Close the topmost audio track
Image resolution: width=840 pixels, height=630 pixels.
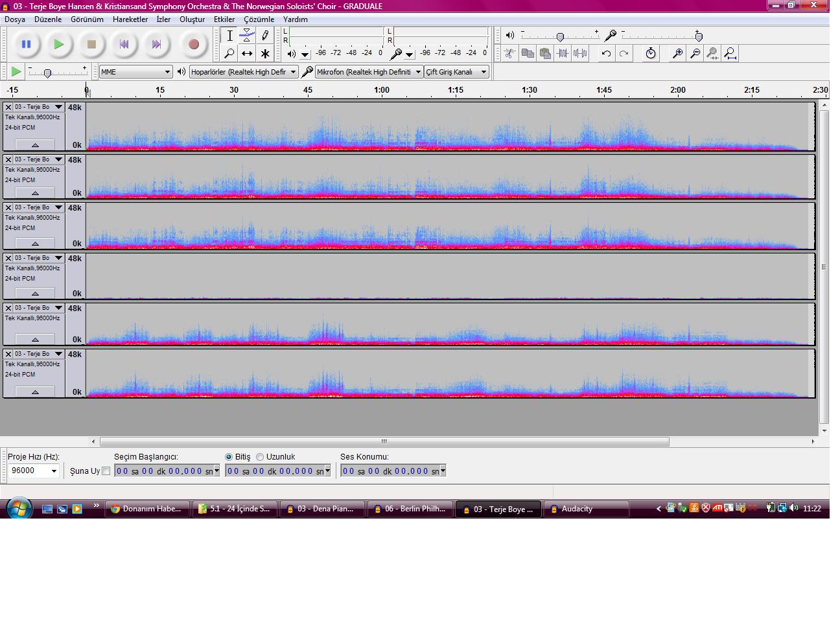click(x=8, y=107)
